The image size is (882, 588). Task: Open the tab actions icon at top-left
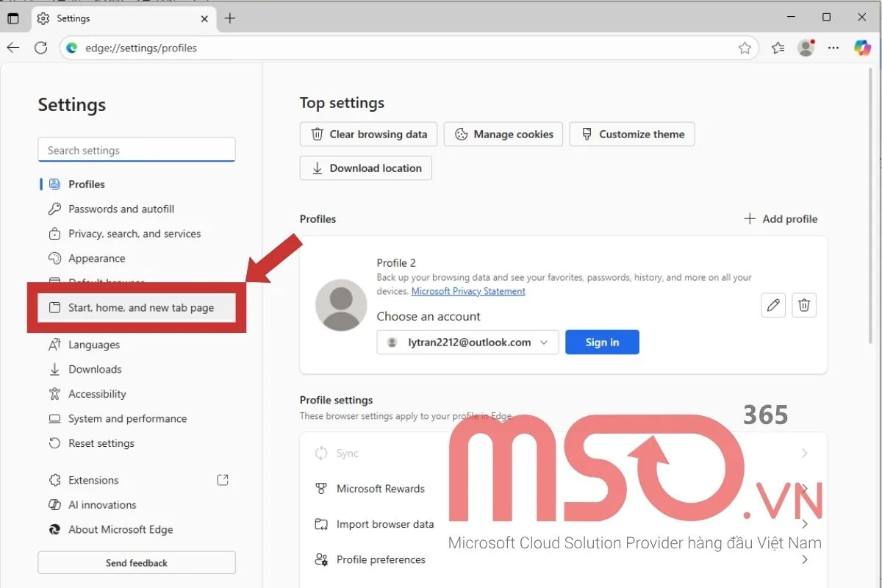tap(13, 18)
